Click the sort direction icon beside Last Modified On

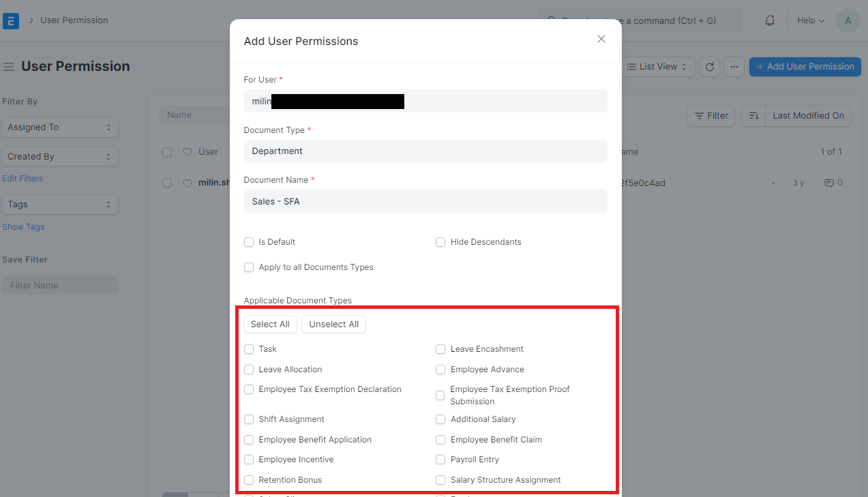point(753,115)
